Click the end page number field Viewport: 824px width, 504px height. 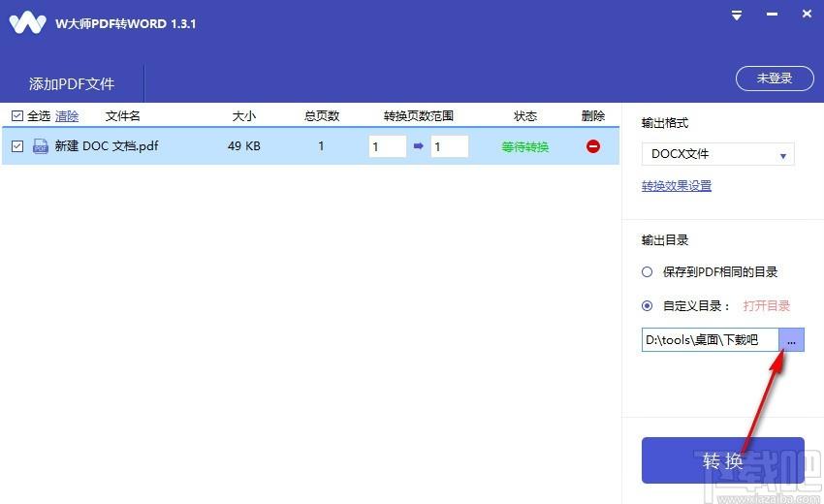click(449, 146)
